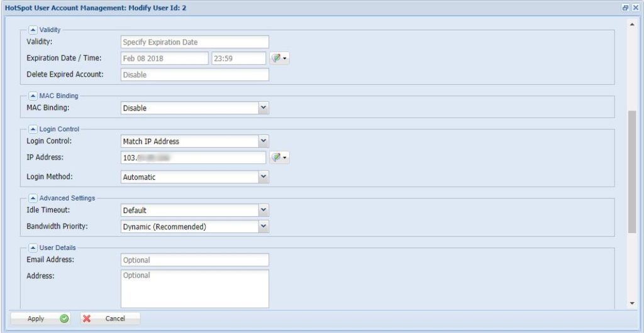Open the Idle Timeout dropdown
Screen dimensions: 644x333
click(x=264, y=210)
